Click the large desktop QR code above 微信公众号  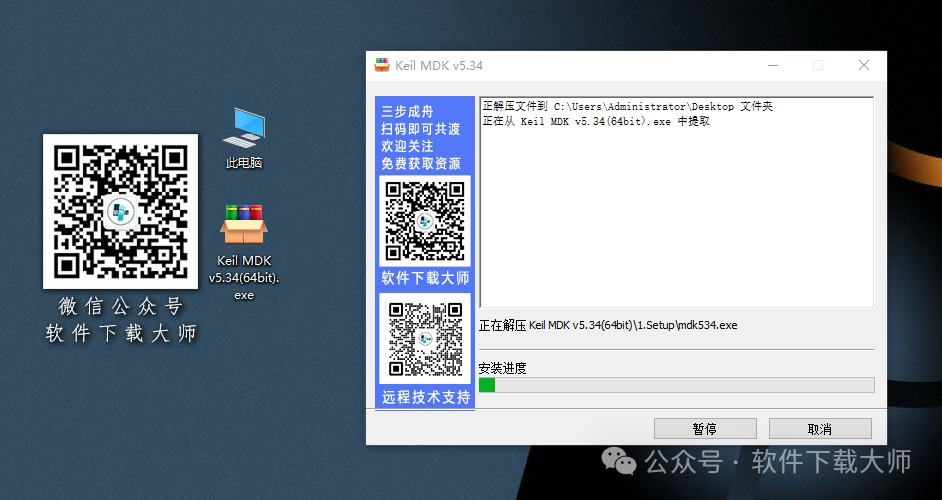[x=120, y=211]
